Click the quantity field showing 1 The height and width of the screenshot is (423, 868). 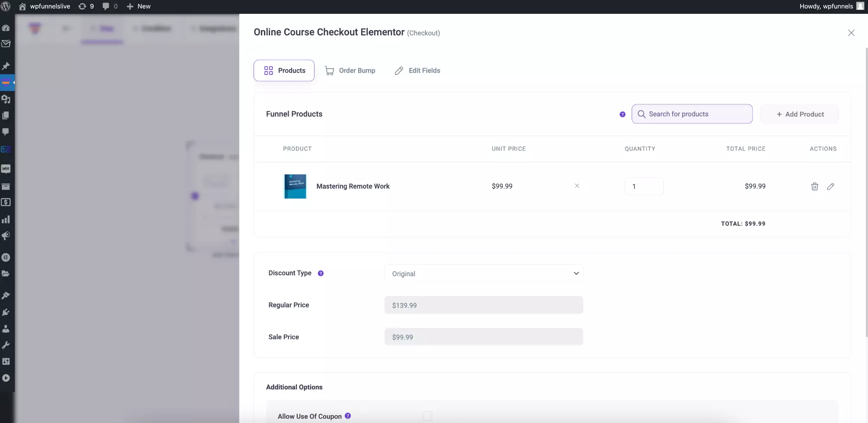[x=644, y=186]
